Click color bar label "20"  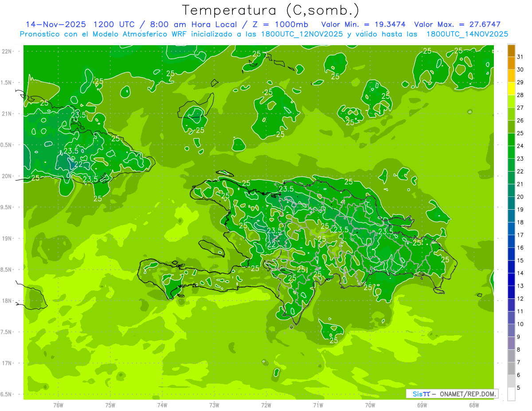(x=520, y=197)
